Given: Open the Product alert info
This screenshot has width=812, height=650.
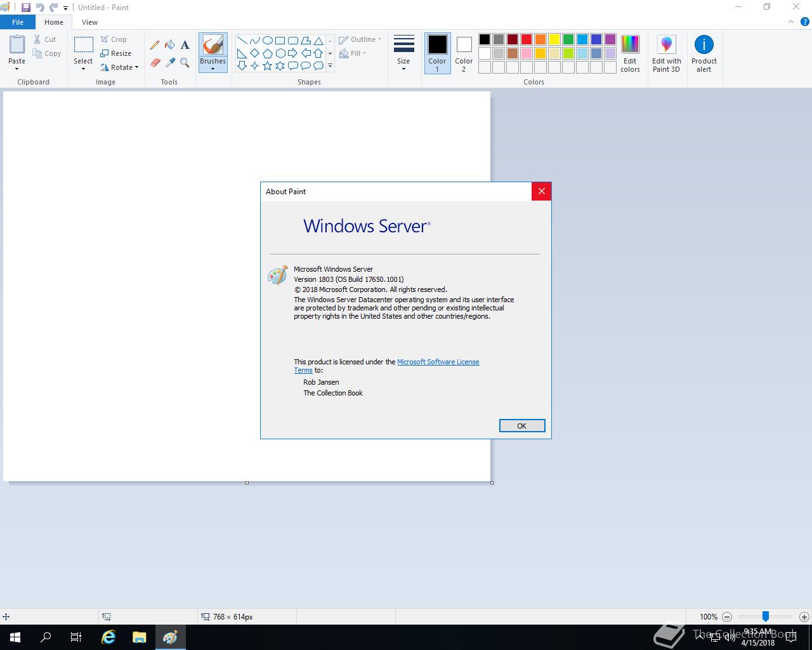Looking at the screenshot, I should [704, 54].
